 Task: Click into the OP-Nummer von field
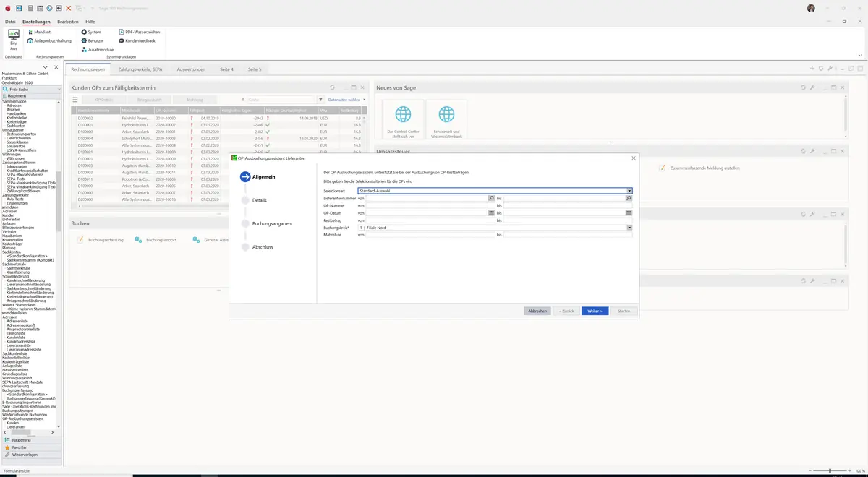click(x=430, y=205)
